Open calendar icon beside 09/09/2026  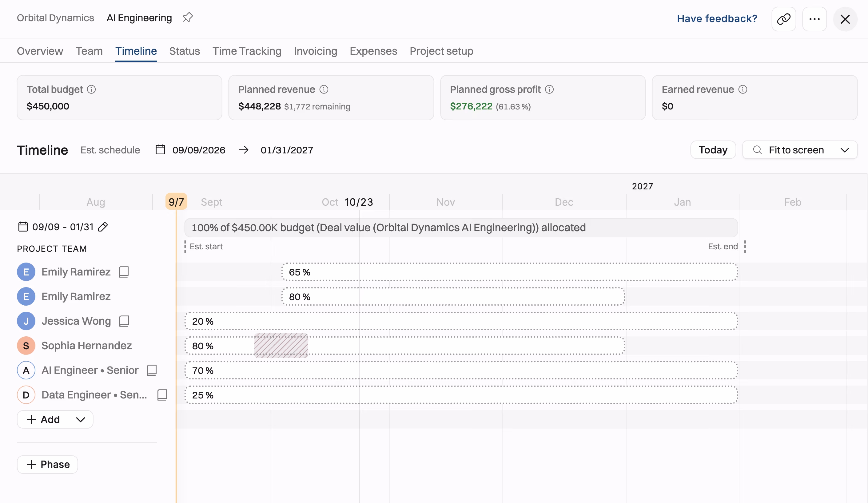pos(161,150)
